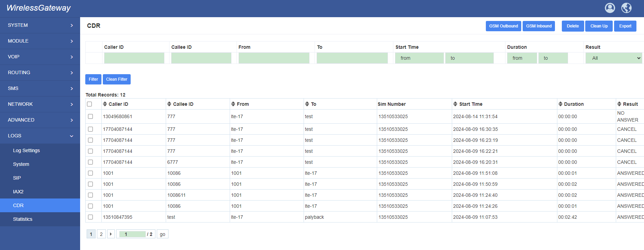Click the Caller ID filter field

coord(134,58)
